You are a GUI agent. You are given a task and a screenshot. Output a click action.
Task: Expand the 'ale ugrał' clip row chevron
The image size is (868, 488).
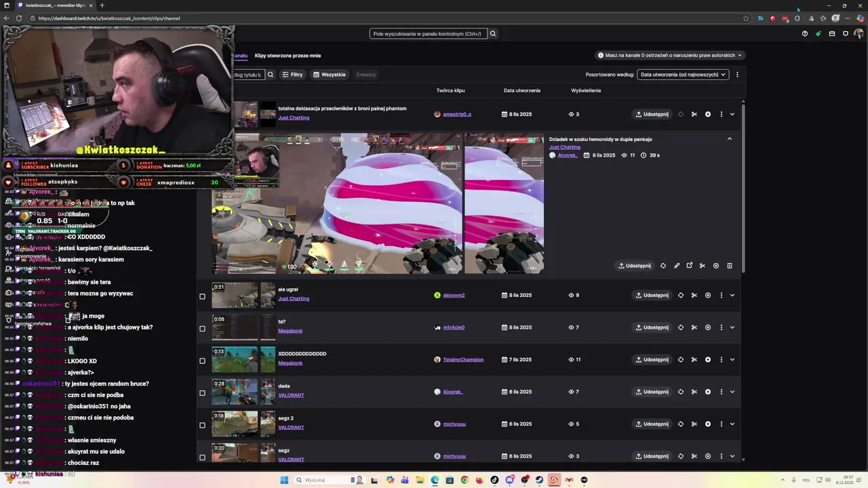pyautogui.click(x=732, y=296)
